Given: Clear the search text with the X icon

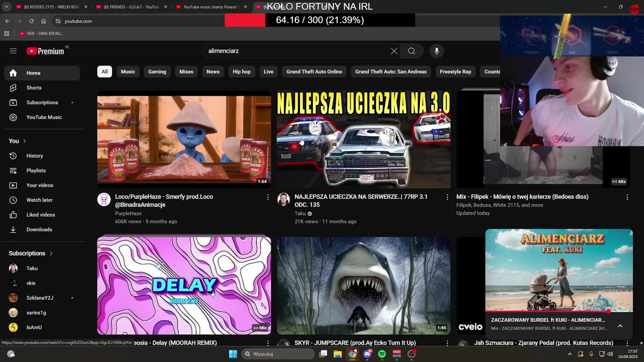Looking at the screenshot, I should pyautogui.click(x=394, y=51).
